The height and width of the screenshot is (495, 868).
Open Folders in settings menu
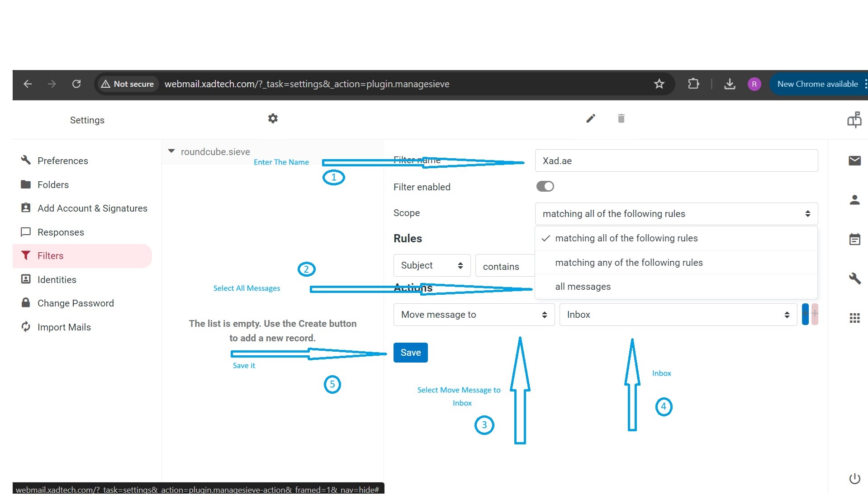point(53,184)
